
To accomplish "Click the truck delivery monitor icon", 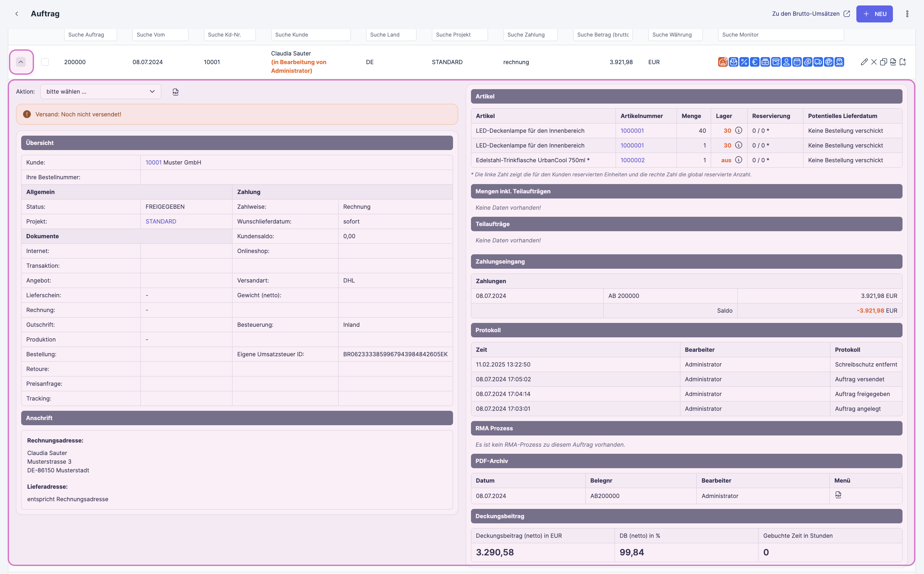I will [x=818, y=62].
